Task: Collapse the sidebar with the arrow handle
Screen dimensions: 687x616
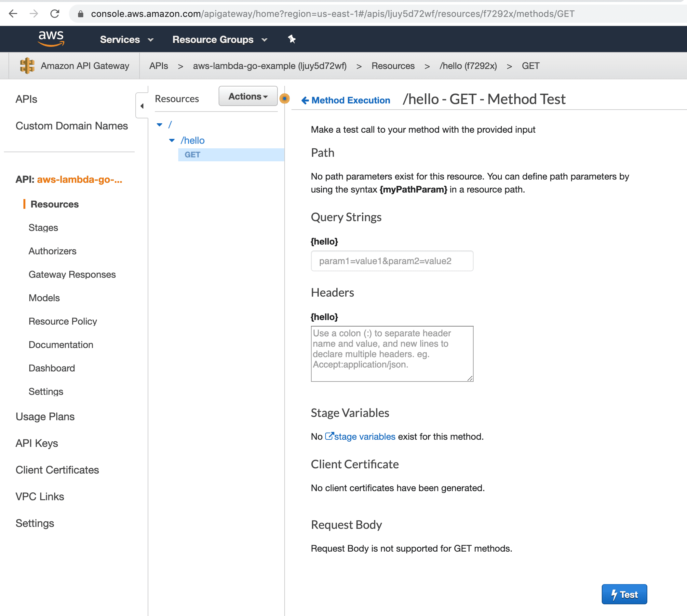Action: click(142, 106)
